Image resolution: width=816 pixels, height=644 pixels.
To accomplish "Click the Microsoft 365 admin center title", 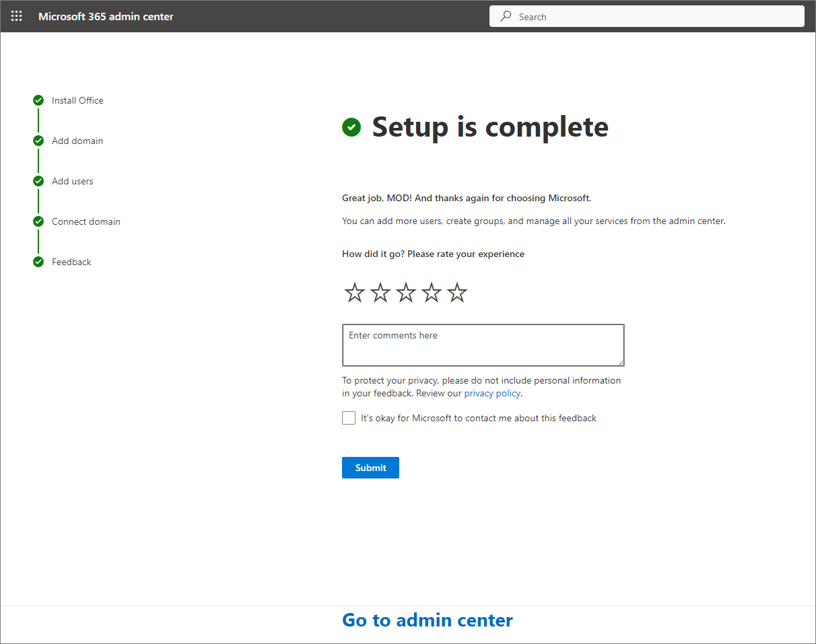I will (x=106, y=16).
